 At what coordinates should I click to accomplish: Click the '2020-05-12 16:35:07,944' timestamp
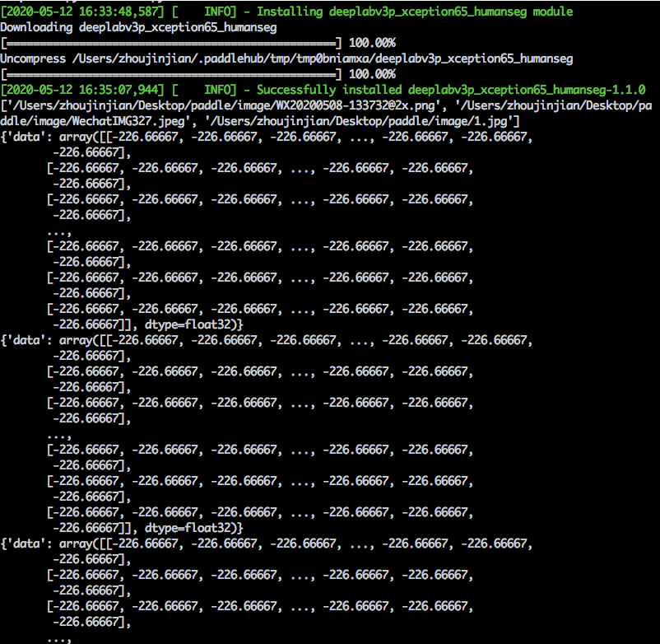tap(82, 90)
